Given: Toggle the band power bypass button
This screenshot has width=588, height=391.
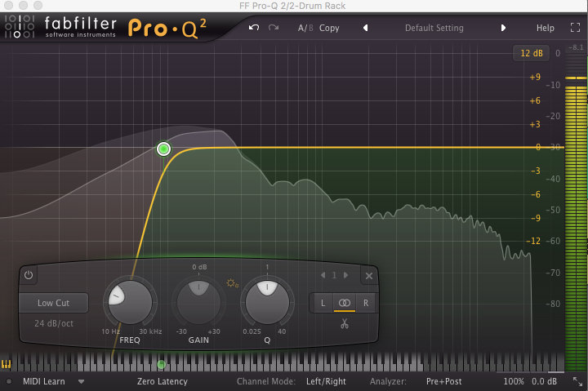Looking at the screenshot, I should (x=29, y=275).
